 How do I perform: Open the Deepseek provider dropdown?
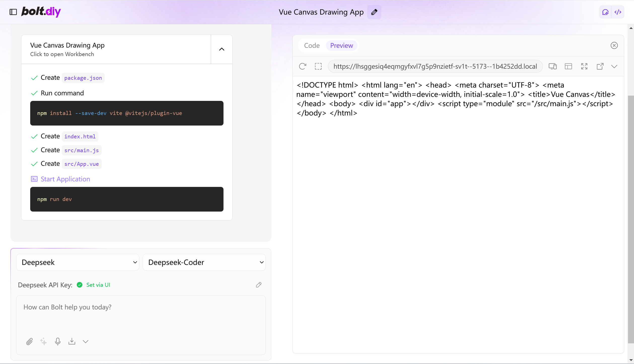[x=78, y=262]
